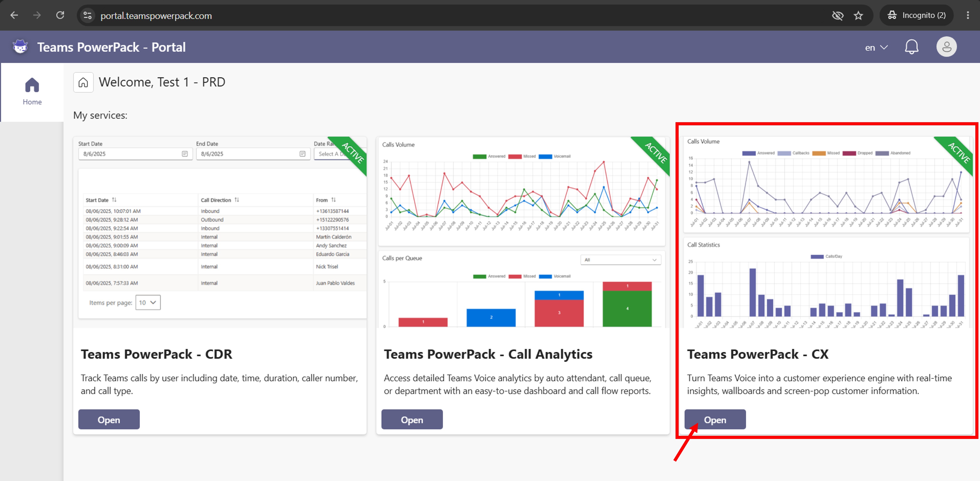Open the user profile avatar menu
This screenshot has width=980, height=481.
[x=946, y=47]
